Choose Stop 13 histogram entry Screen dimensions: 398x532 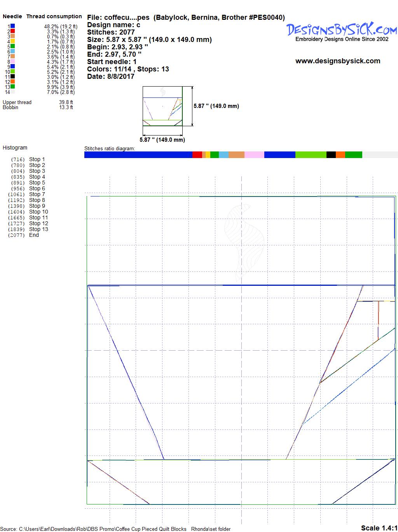point(38,229)
